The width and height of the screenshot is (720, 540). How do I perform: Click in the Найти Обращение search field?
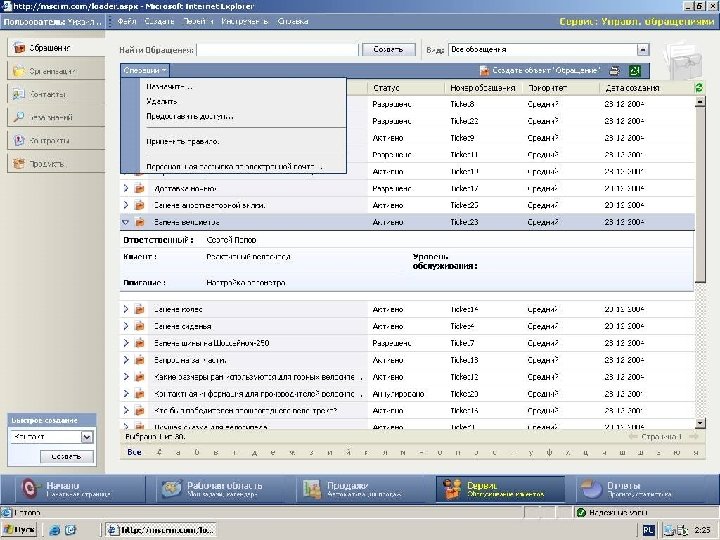[x=278, y=49]
